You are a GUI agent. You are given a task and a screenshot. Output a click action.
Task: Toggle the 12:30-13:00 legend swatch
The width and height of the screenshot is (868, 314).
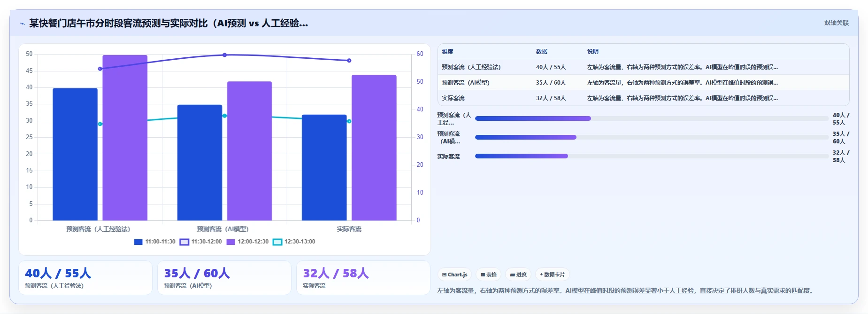[x=277, y=242]
